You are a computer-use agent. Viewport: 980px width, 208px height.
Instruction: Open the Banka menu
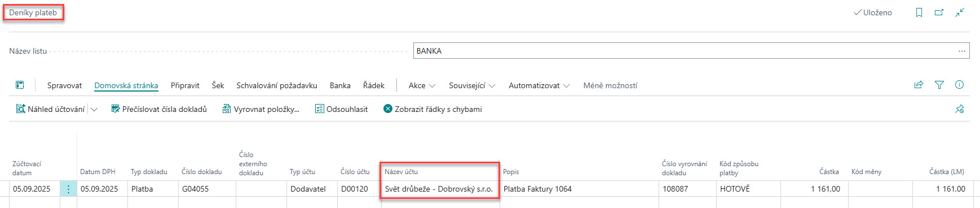[340, 85]
